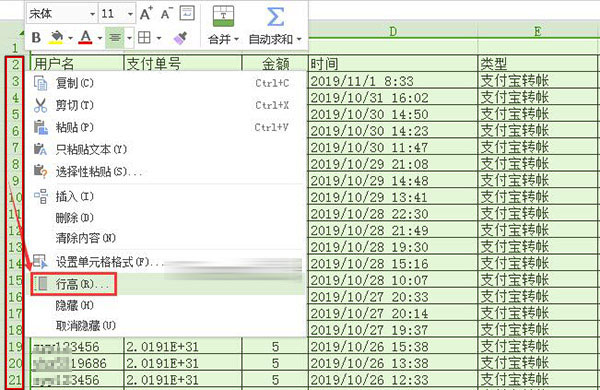Screen dimensions: 600x390
Task: Expand the alignment dropdown arrow
Action: coord(129,38)
